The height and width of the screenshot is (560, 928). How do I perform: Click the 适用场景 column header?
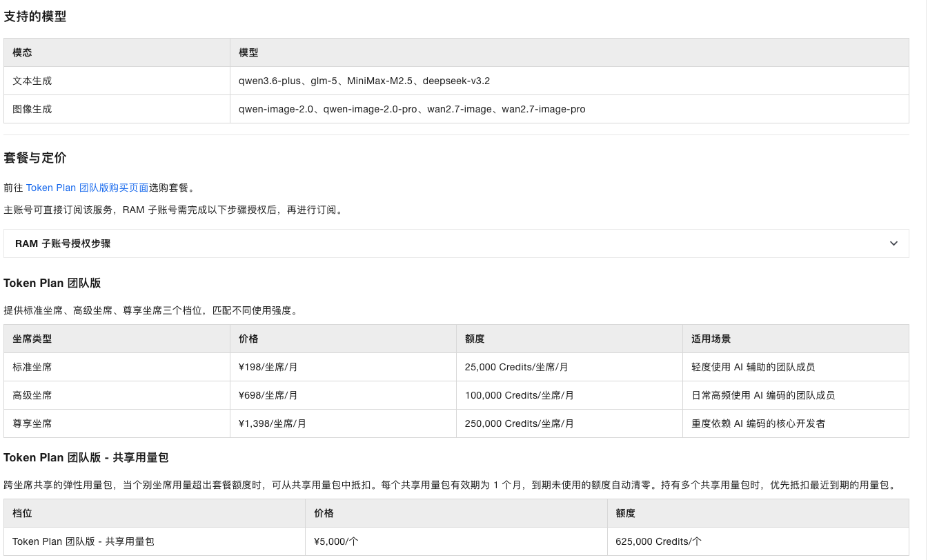coord(796,339)
